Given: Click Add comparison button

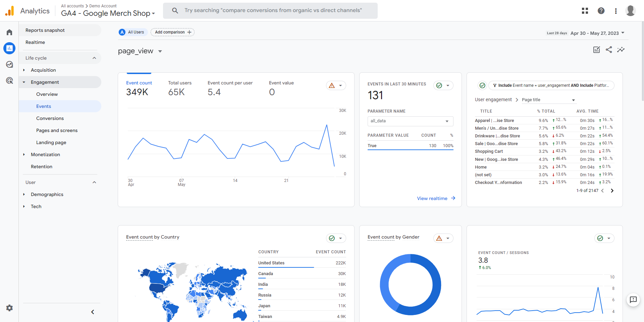Looking at the screenshot, I should (172, 32).
